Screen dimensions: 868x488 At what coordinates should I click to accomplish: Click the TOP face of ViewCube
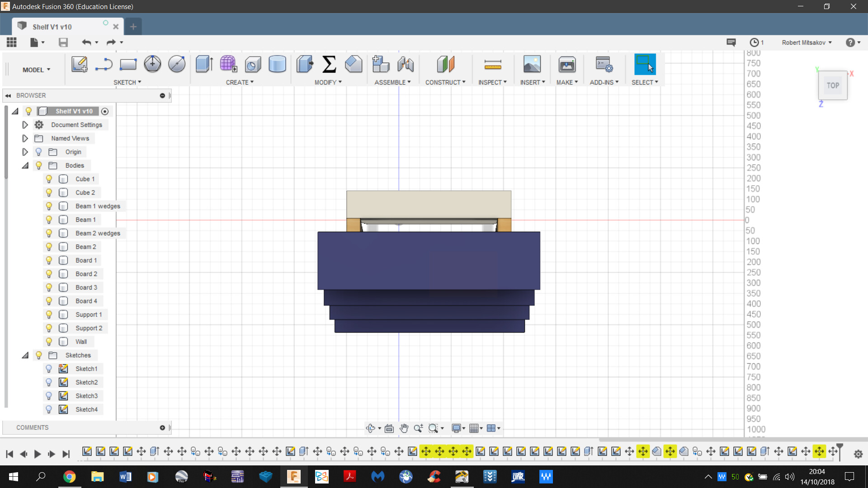(833, 85)
